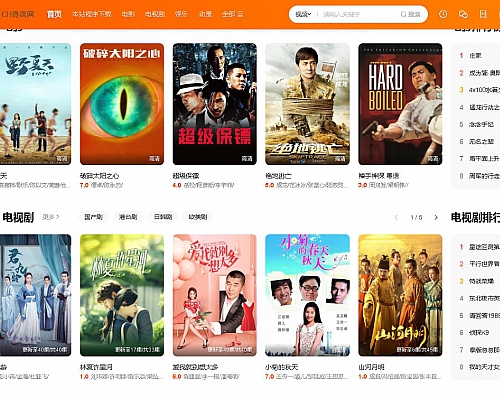
Task: Open the 首页 nav tab
Action: (x=54, y=14)
